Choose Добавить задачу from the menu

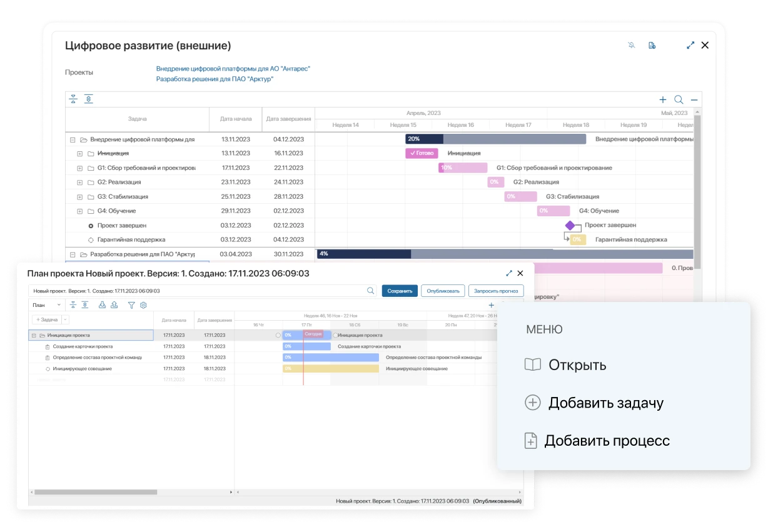pyautogui.click(x=605, y=403)
